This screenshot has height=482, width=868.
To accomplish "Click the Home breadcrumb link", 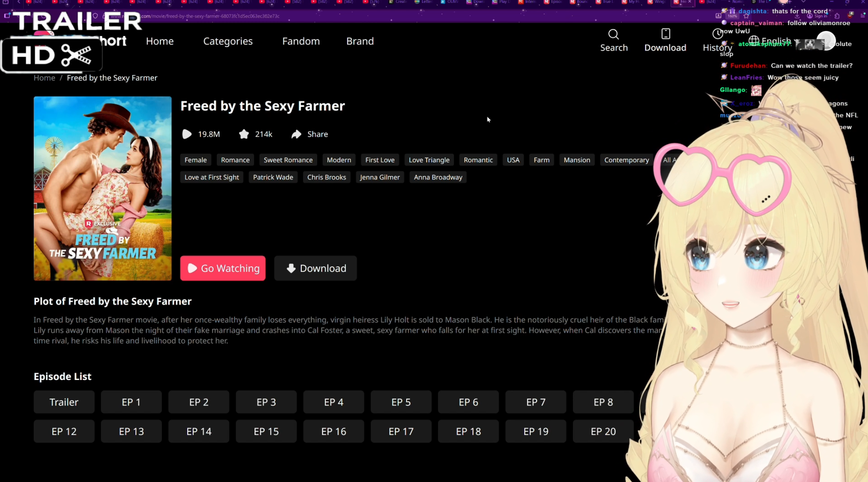I will tap(44, 78).
